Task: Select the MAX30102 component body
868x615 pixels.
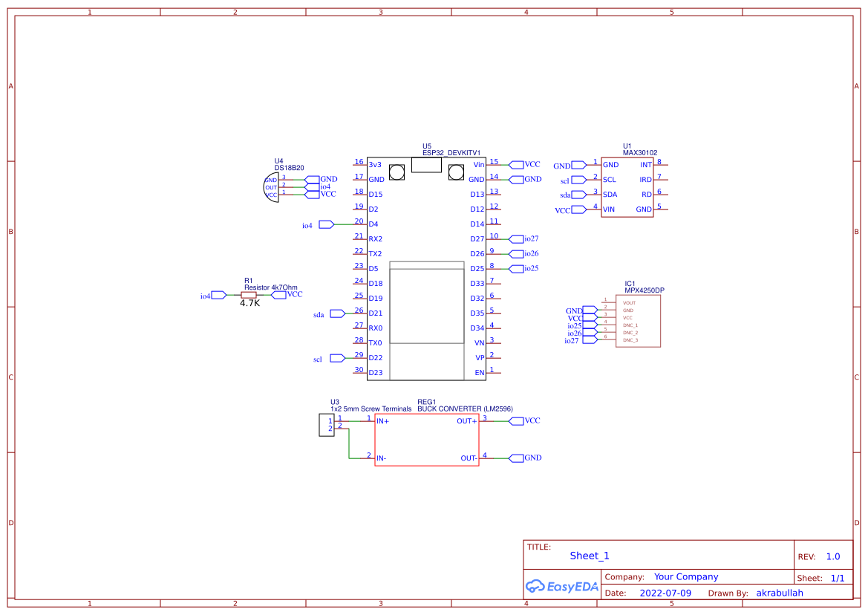Action: tap(627, 187)
